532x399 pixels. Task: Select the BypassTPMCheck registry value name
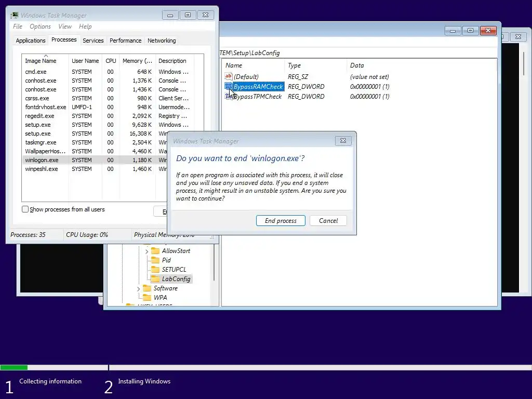(x=258, y=96)
